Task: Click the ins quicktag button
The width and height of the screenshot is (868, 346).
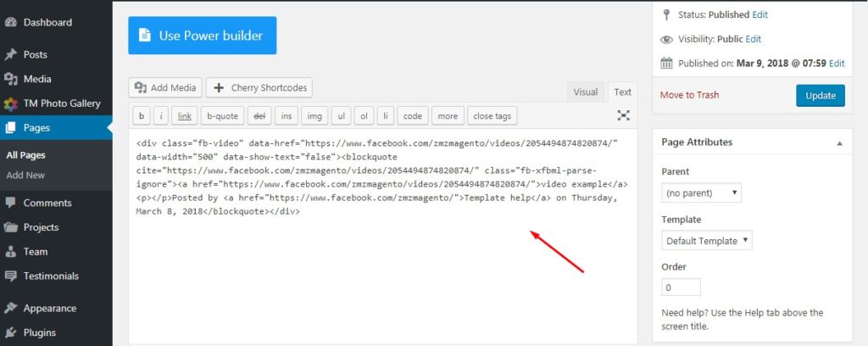Action: (286, 115)
